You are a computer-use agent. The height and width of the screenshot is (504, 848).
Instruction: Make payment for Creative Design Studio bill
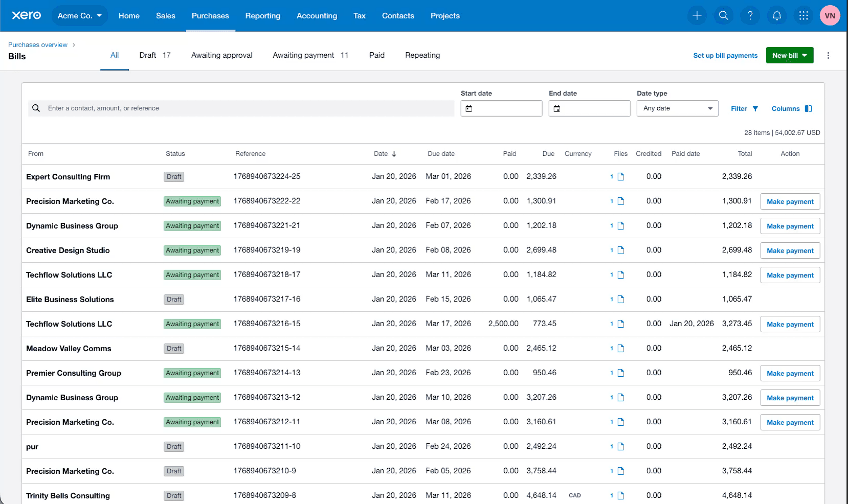coord(790,251)
